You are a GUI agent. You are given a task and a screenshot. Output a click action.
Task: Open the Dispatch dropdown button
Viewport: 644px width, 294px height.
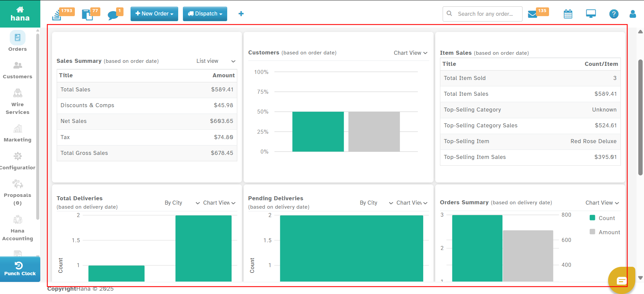pos(205,14)
